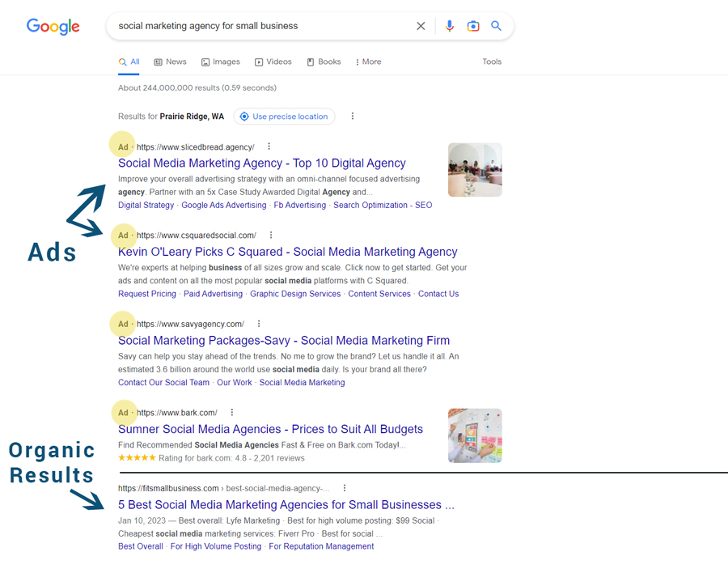The width and height of the screenshot is (728, 569).
Task: Click the Request Pricing sitelink
Action: click(x=147, y=294)
